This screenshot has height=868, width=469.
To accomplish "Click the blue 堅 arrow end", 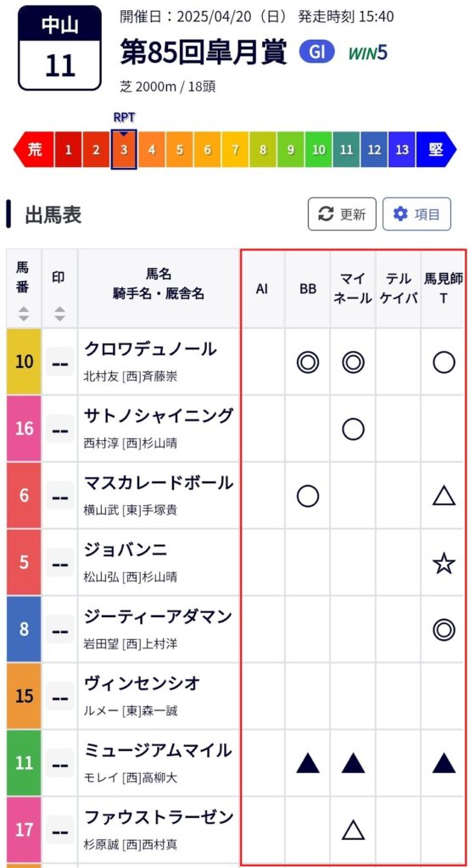I will click(x=436, y=149).
